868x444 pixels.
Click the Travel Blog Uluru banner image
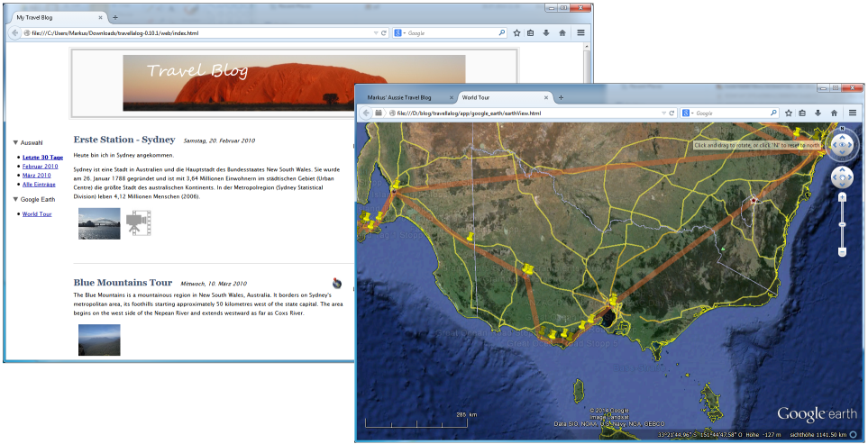click(x=294, y=83)
